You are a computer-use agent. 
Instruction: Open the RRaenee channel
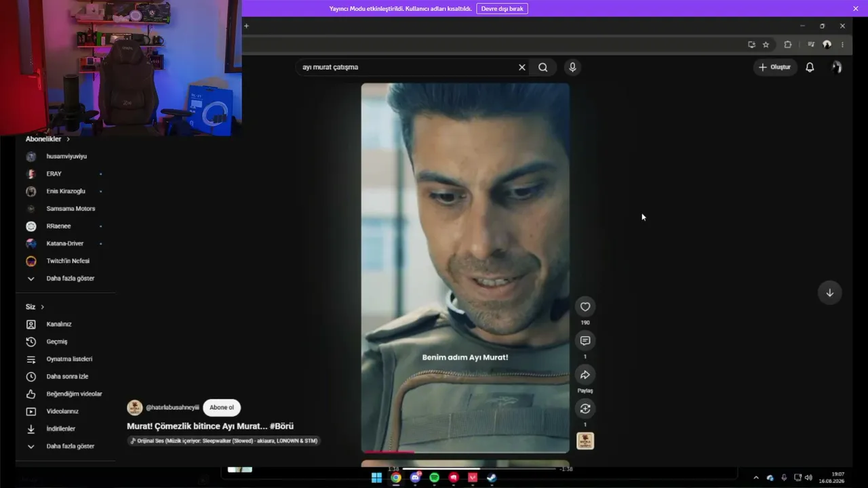[65, 226]
